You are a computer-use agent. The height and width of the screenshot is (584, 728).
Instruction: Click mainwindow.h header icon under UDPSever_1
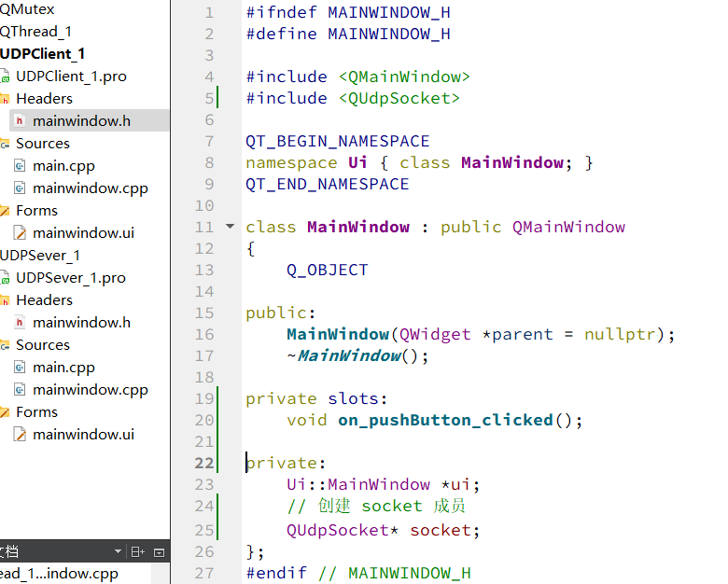click(20, 322)
